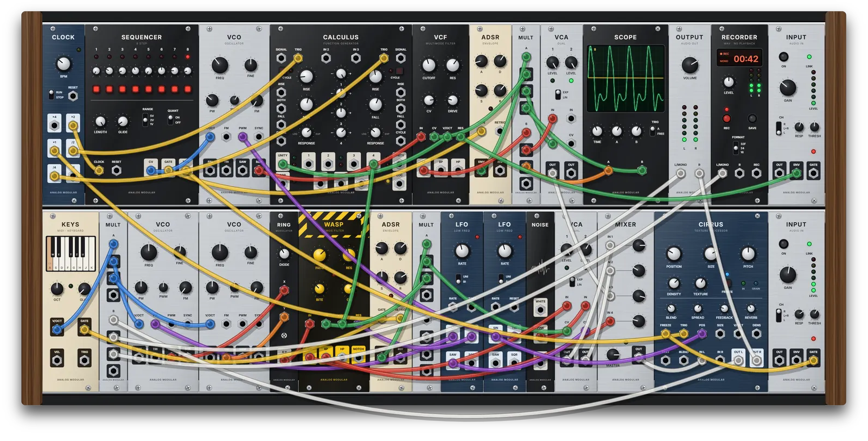Screen dimensions: 868x441
Task: Click the RESET jack on the CLOCK module
Action: tap(73, 96)
